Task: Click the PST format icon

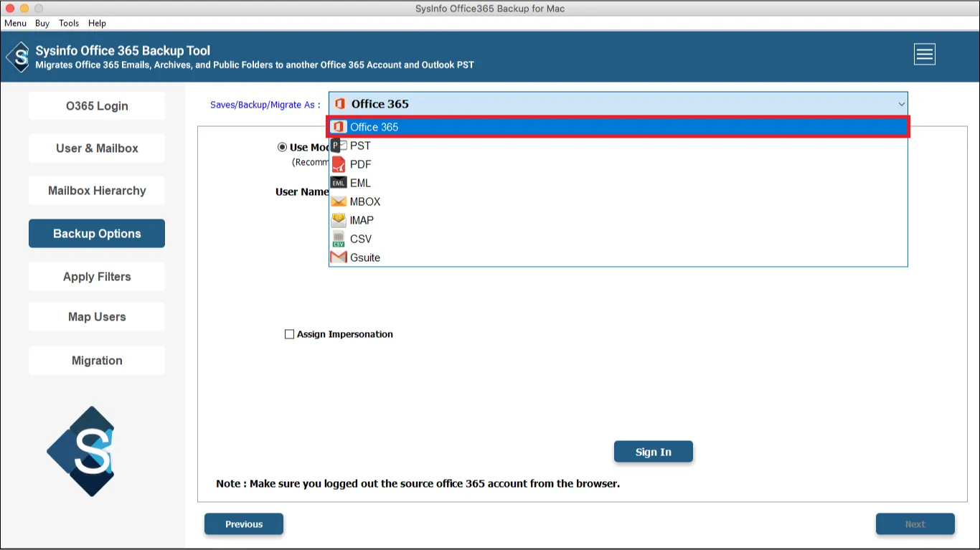Action: [339, 146]
